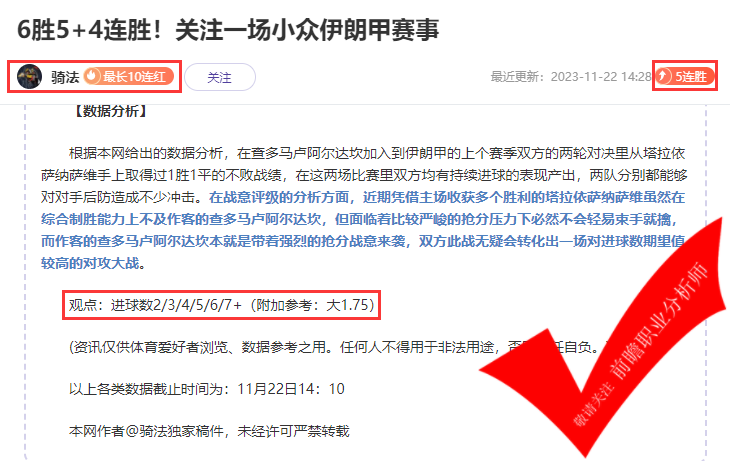
Task: Click the @骑法独家稿件 copyright line
Action: click(x=209, y=431)
